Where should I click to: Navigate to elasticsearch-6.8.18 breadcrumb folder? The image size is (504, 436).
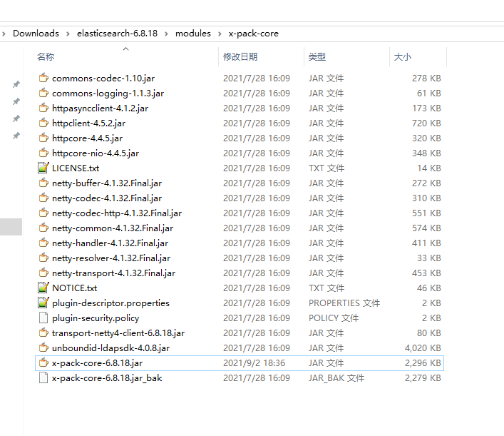click(118, 33)
